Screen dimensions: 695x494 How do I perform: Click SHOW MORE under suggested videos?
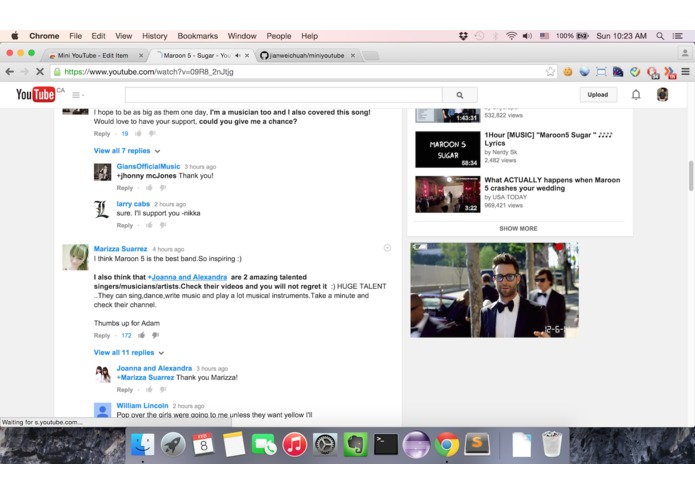click(x=518, y=229)
